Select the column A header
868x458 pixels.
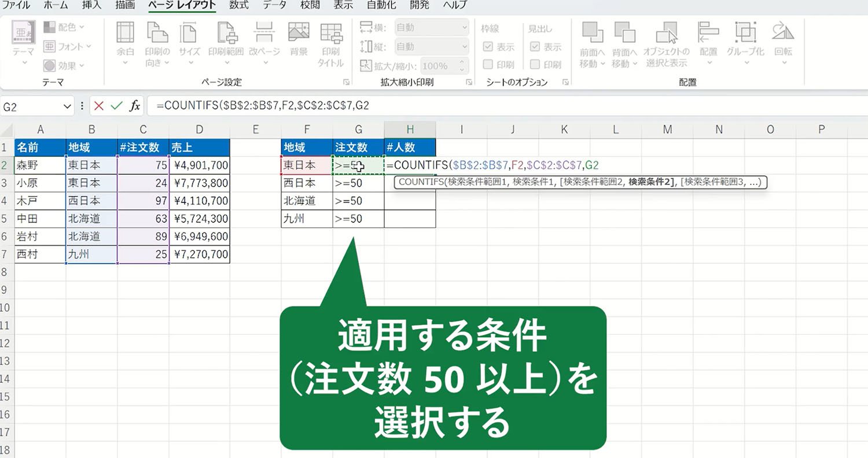coord(40,130)
